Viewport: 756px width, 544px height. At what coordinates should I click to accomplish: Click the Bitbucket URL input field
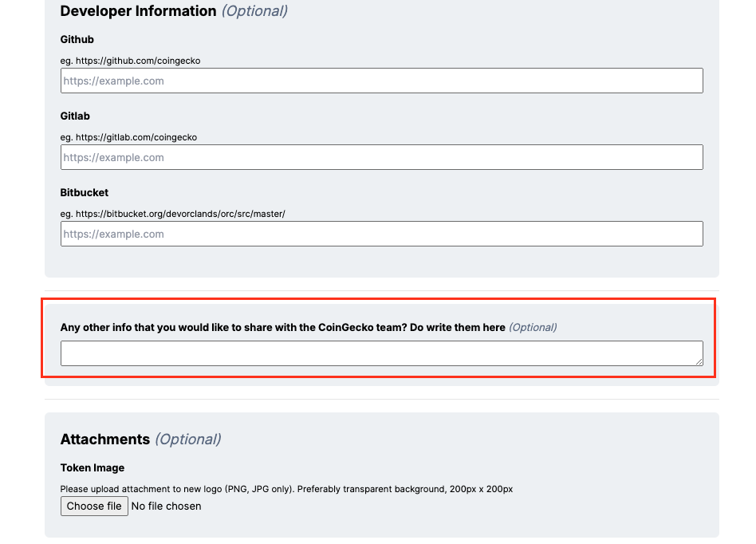pos(381,234)
